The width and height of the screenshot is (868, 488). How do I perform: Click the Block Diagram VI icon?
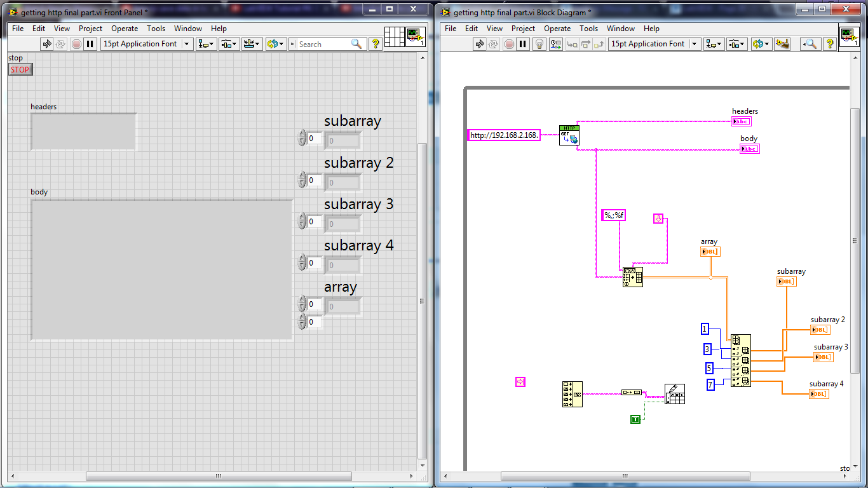coord(849,37)
